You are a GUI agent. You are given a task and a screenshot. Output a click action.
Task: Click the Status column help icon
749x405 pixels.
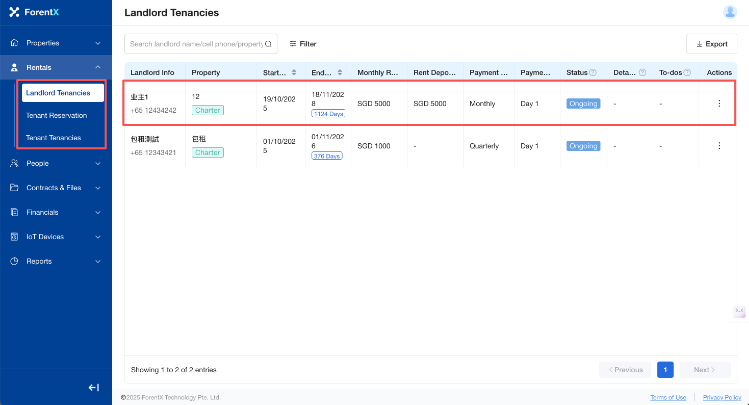point(594,73)
